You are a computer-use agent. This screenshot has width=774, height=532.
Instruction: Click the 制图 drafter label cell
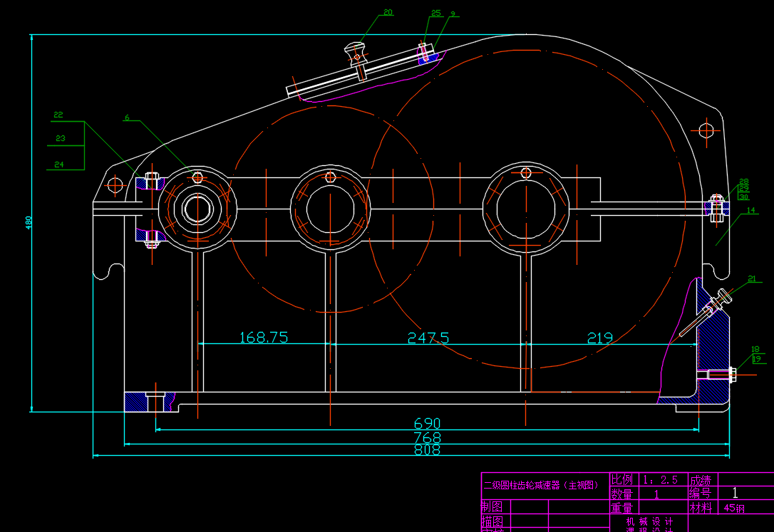(x=492, y=506)
